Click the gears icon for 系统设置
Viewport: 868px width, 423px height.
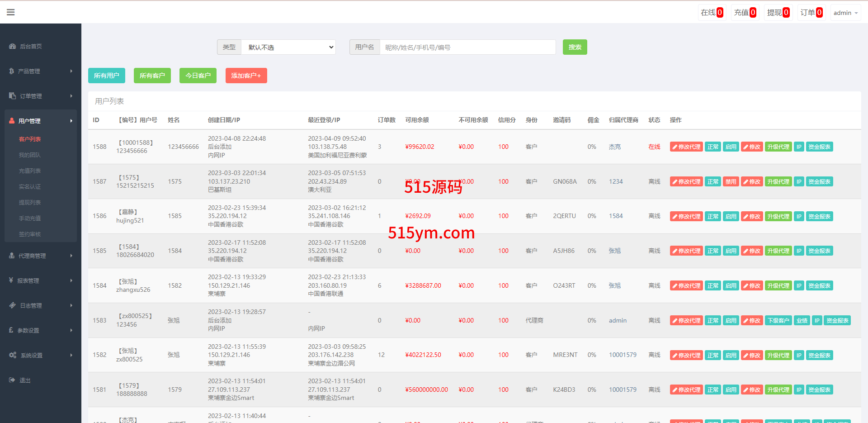tap(13, 355)
